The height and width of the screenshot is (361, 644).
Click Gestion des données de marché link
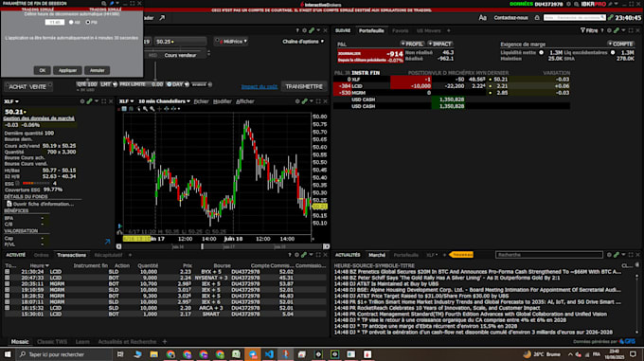pyautogui.click(x=39, y=118)
